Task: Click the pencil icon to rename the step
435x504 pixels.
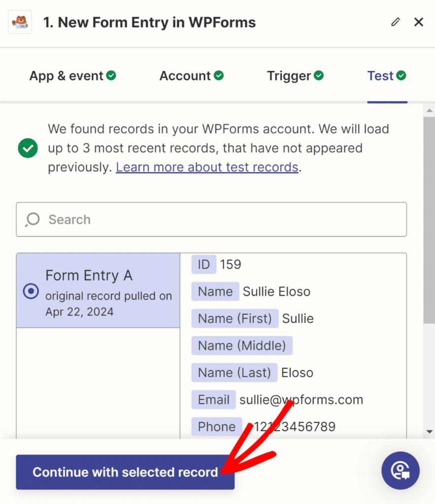Action: coord(396,22)
